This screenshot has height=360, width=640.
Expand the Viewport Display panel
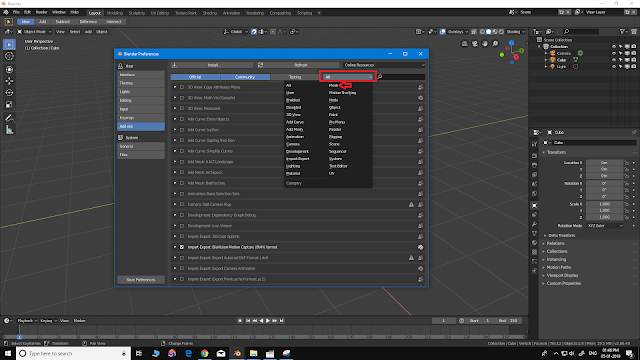[x=562, y=276]
